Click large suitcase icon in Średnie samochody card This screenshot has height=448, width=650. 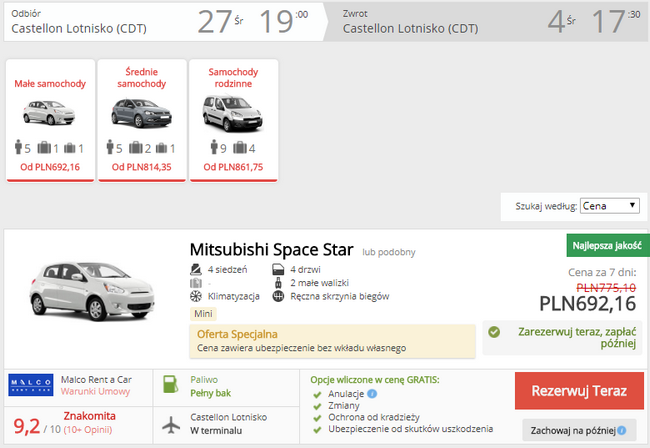pyautogui.click(x=136, y=148)
